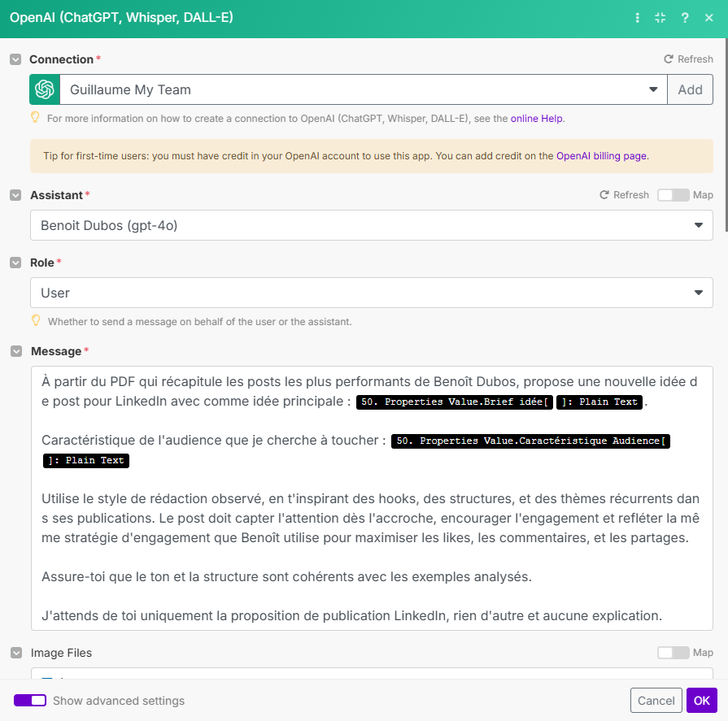728x721 pixels.
Task: Click the 'Tip for first-time users' banner text
Action: click(x=346, y=156)
